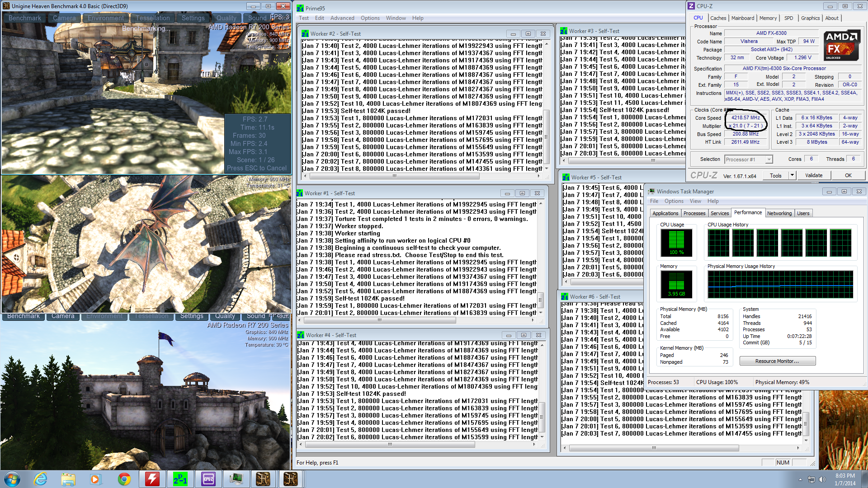Switch to Caches tab in CPU-Z

point(718,18)
